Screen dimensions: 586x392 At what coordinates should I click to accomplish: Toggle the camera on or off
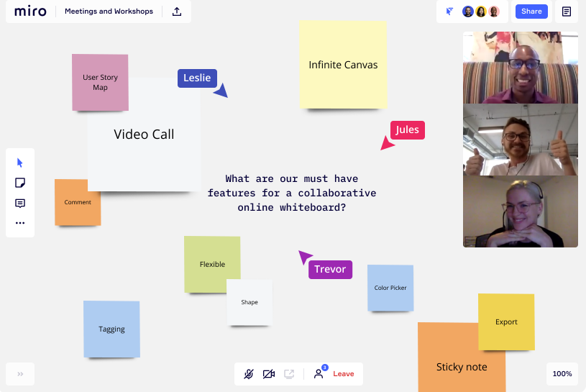(x=269, y=374)
